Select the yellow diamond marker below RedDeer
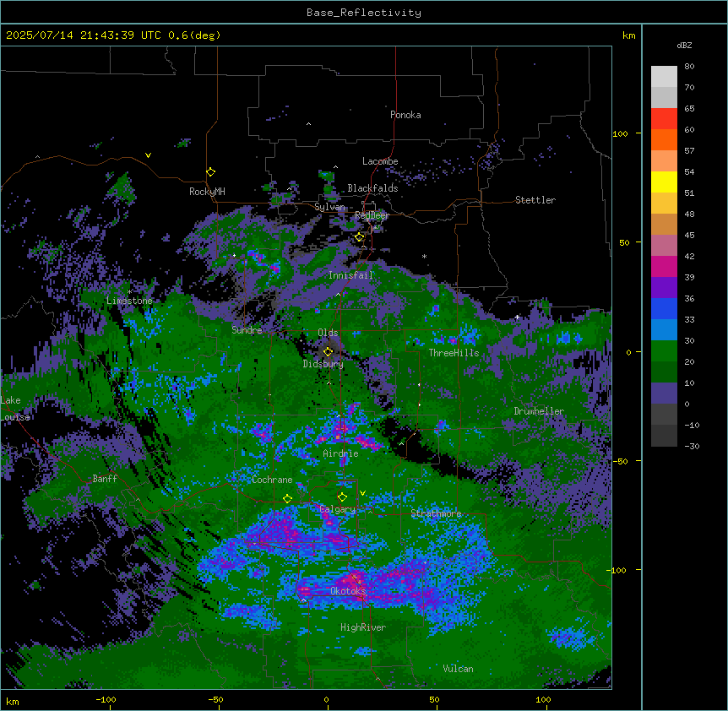 [x=359, y=237]
